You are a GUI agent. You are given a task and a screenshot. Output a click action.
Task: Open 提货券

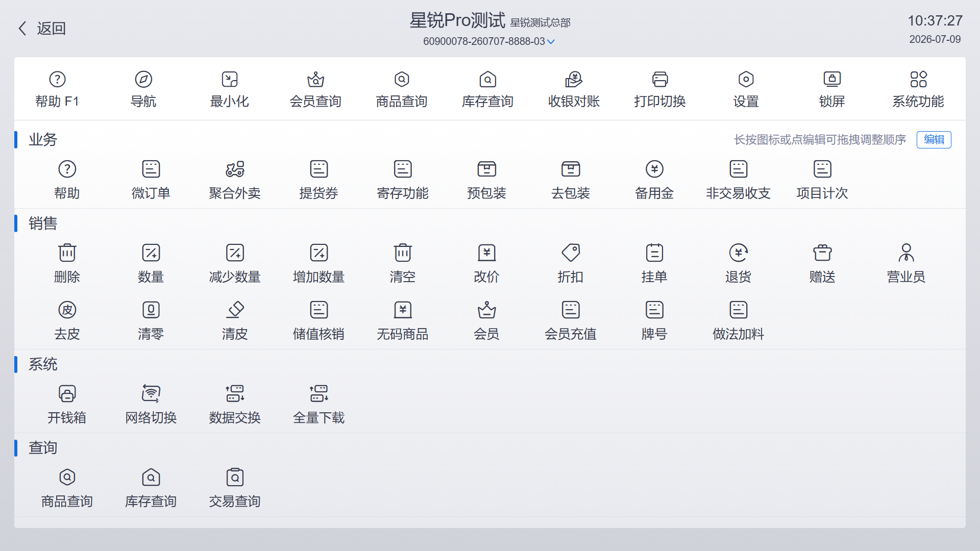point(319,180)
